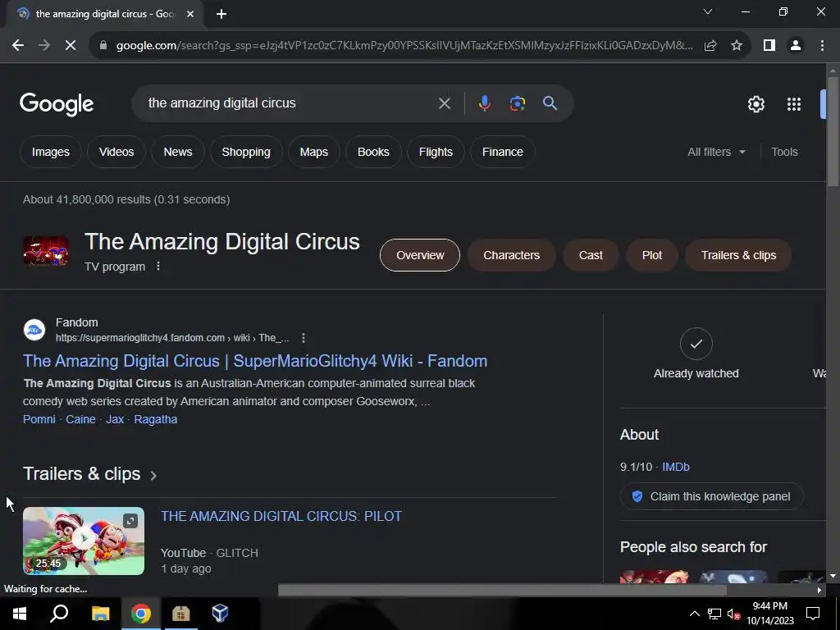Click the URL address bar
Screen dimensions: 840x630
point(404,46)
